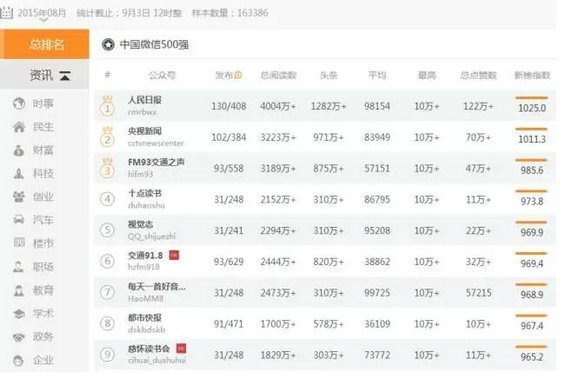Open the 都市快报 account link

click(x=145, y=318)
